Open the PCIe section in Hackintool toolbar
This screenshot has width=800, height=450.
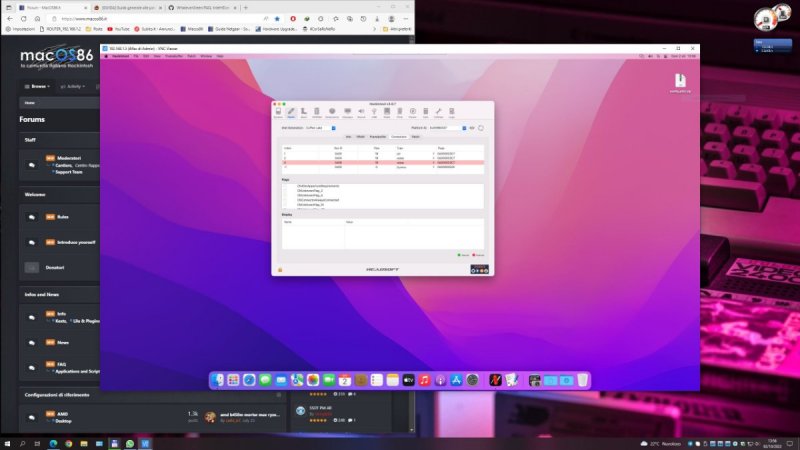[399, 113]
